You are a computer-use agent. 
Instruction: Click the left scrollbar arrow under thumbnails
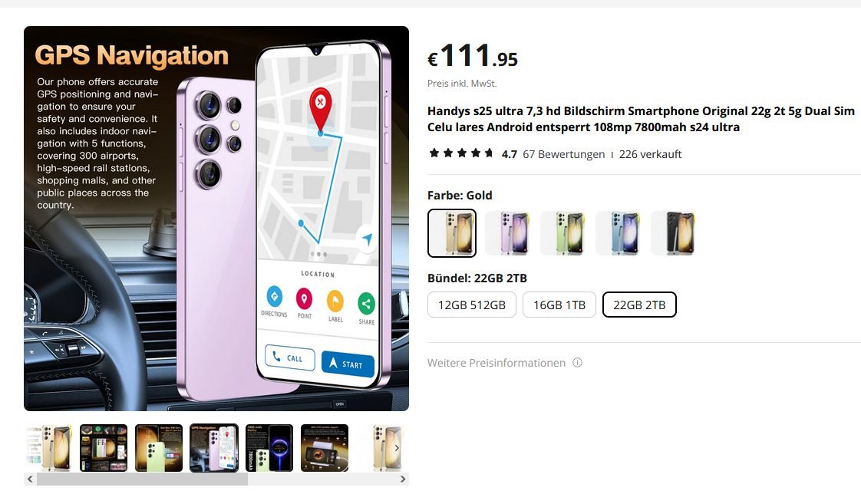tap(30, 479)
